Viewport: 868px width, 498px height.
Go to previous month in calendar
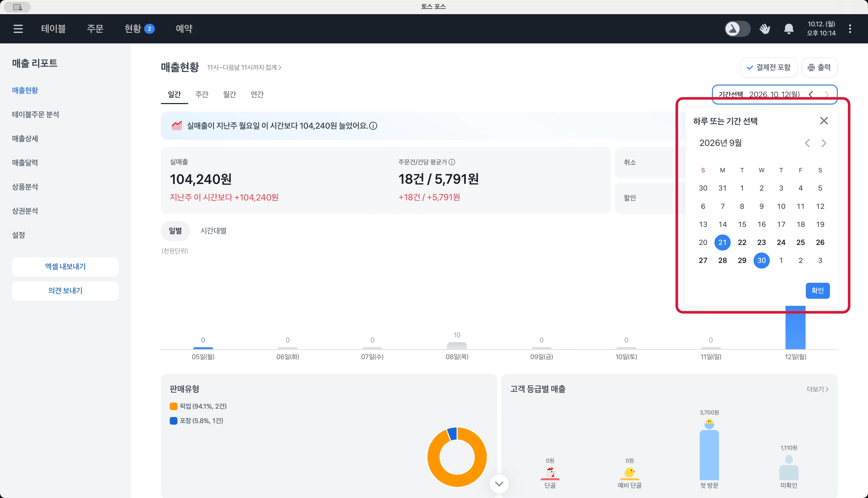pos(807,143)
